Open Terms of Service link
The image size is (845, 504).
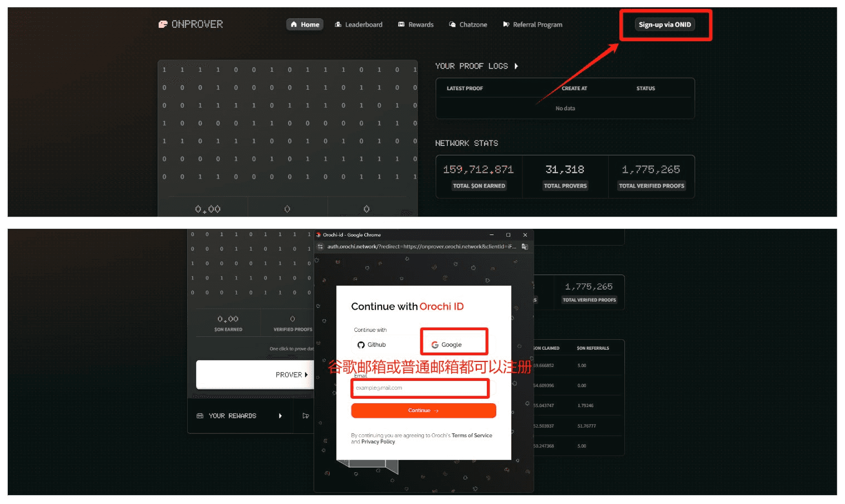tap(472, 436)
